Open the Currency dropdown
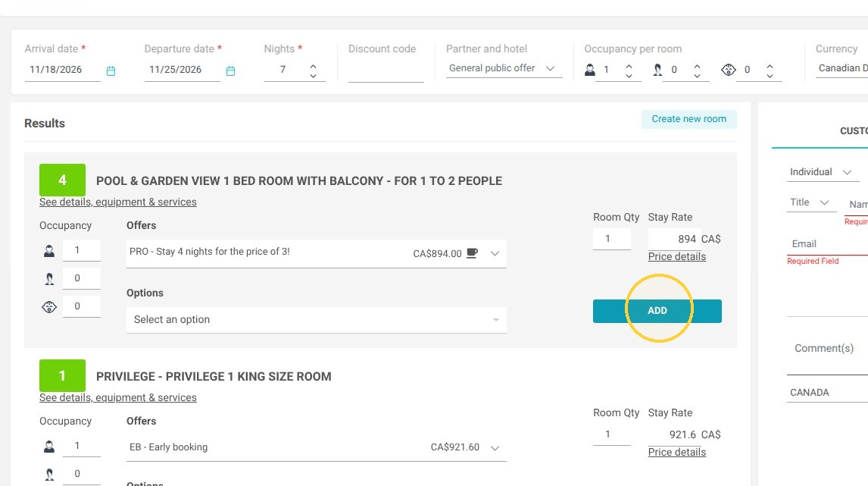The image size is (868, 486). (841, 68)
